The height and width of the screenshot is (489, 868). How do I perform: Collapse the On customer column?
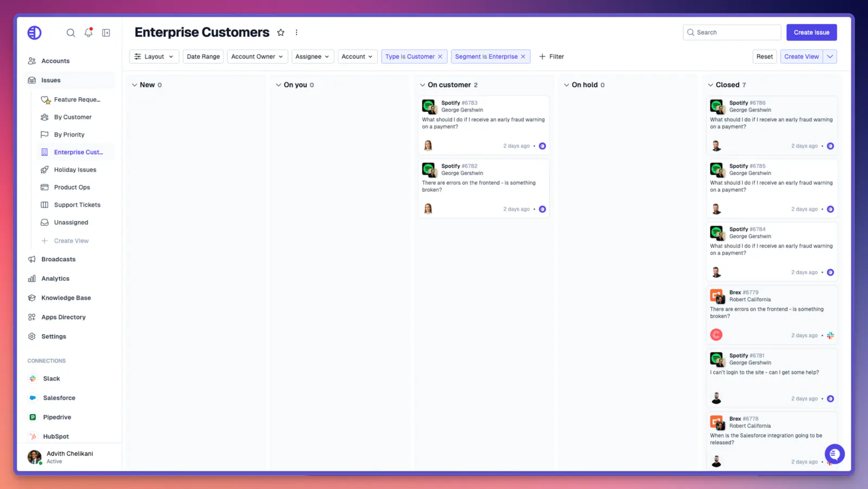(423, 85)
